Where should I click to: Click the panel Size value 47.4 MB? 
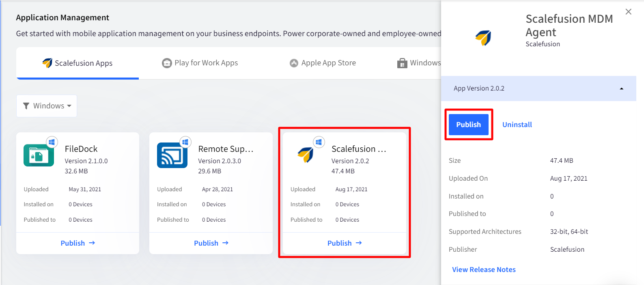click(562, 160)
